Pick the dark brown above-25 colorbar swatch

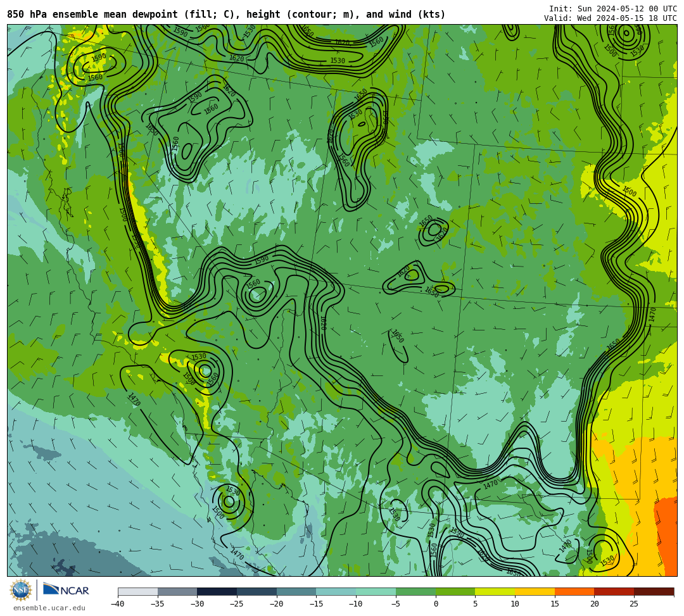tap(654, 591)
